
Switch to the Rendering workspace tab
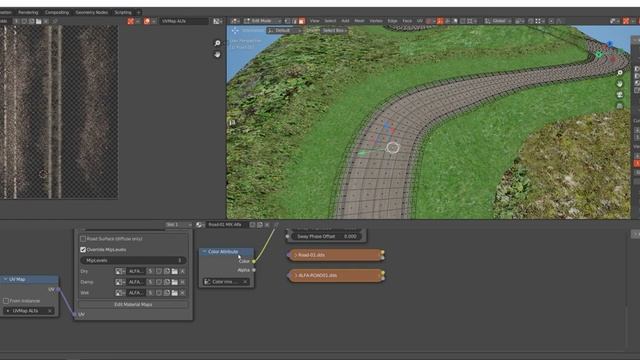[x=28, y=12]
